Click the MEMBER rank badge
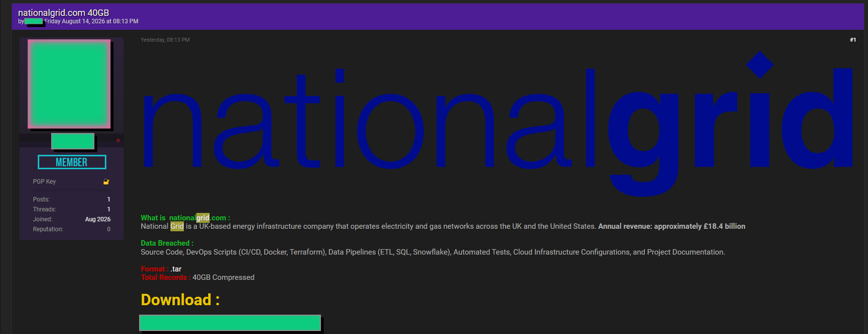This screenshot has width=868, height=334. pos(72,162)
